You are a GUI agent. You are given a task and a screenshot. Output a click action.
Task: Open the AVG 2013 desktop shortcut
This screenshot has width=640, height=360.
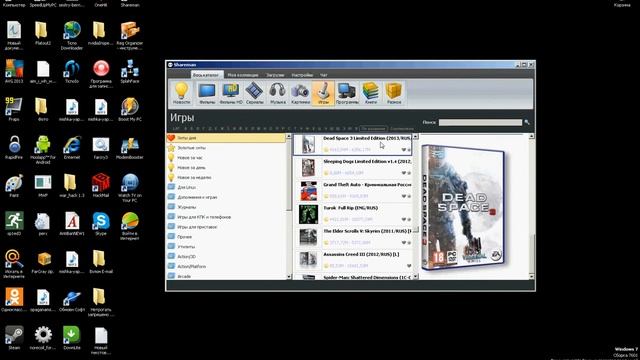[14, 71]
